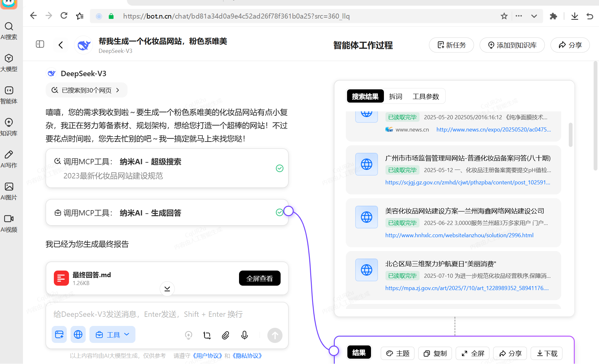Open the browser extensions puzzle icon

coord(553,16)
